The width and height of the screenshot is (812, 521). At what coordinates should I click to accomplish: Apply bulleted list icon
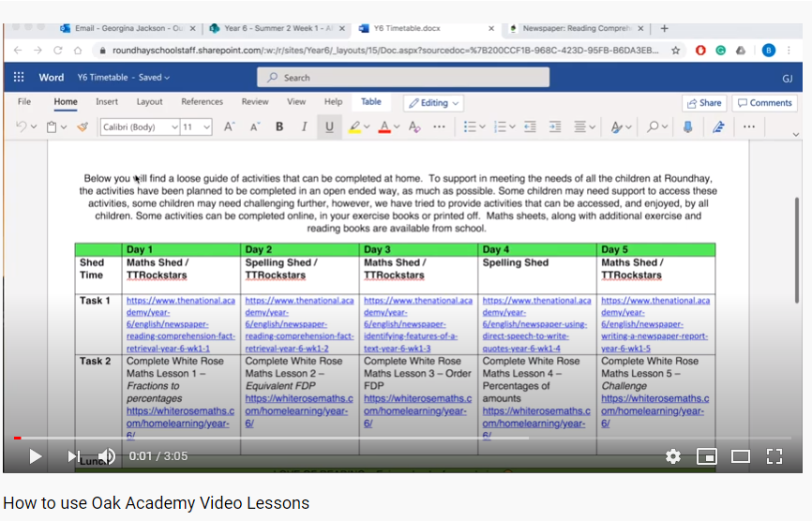470,127
